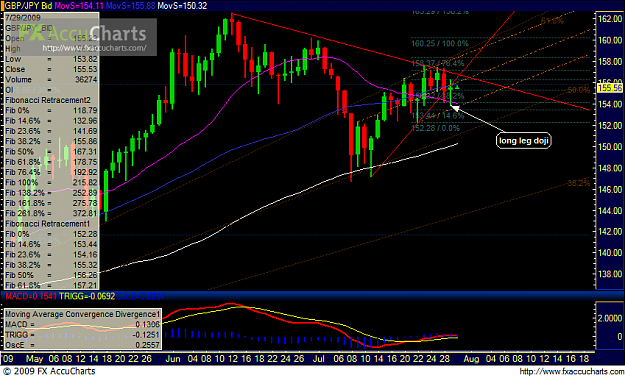This screenshot has height=378, width=625.
Task: Click the Fib 161.8% row showing 275.78
Action: tap(51, 203)
